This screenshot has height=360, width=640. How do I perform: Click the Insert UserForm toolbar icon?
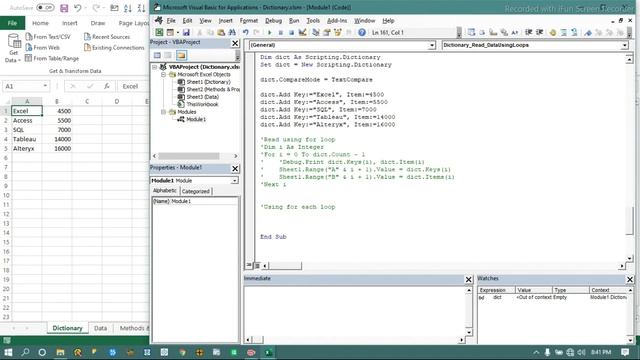tap(170, 33)
